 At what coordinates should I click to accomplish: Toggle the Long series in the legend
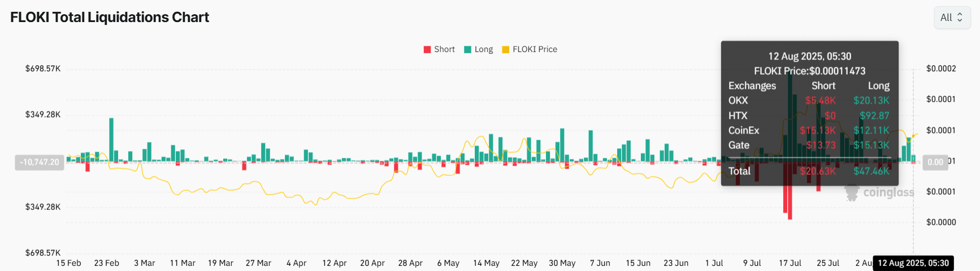[478, 49]
